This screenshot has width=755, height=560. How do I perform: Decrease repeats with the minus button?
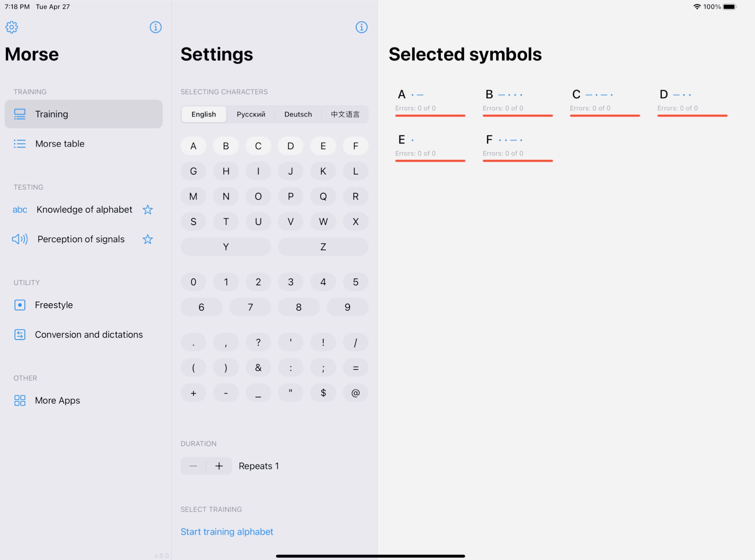click(193, 466)
